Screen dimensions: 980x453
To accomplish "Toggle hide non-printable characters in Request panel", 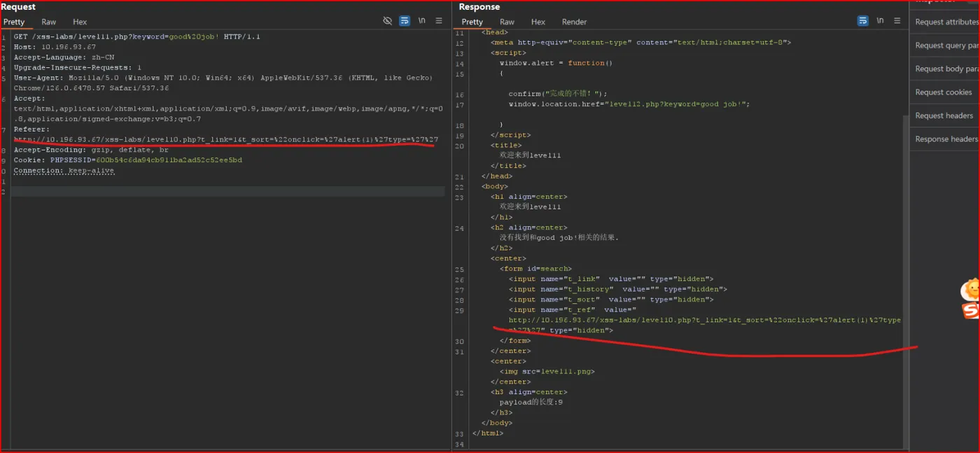I will (x=387, y=21).
